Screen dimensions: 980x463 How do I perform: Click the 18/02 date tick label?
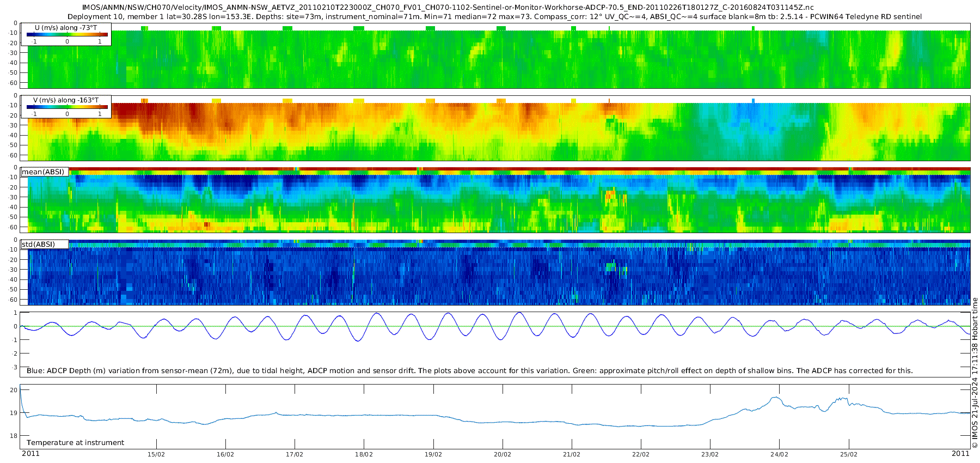pyautogui.click(x=364, y=454)
